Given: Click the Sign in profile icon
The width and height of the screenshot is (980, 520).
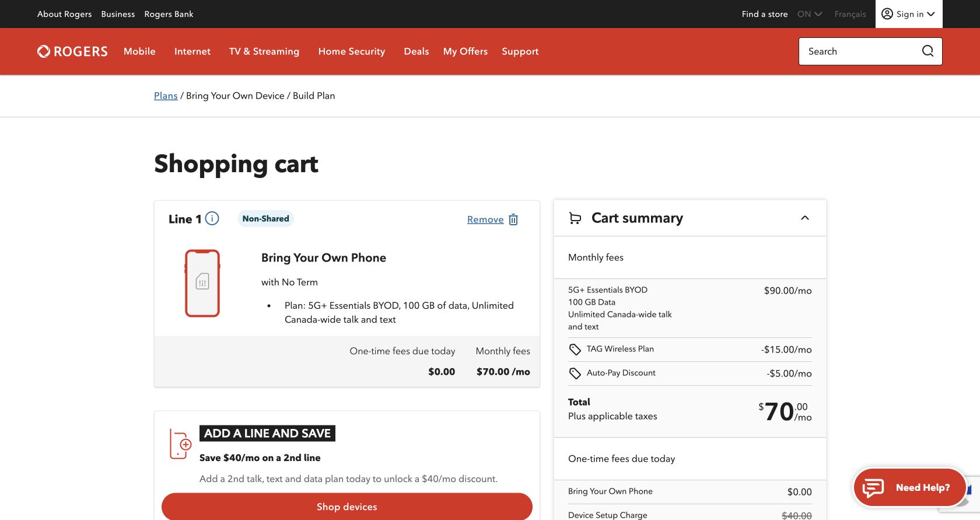Looking at the screenshot, I should coord(887,14).
